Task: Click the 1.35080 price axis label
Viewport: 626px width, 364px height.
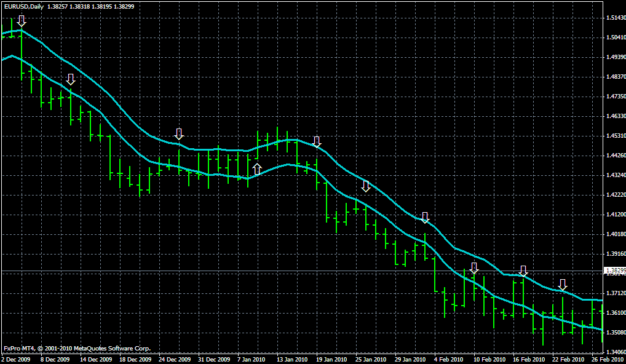Action: (616, 332)
